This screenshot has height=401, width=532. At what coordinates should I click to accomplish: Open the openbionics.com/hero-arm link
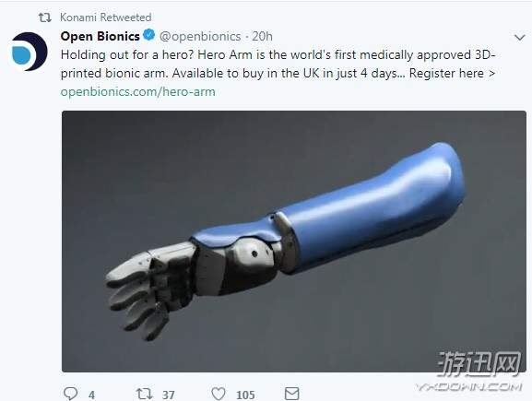[x=137, y=91]
